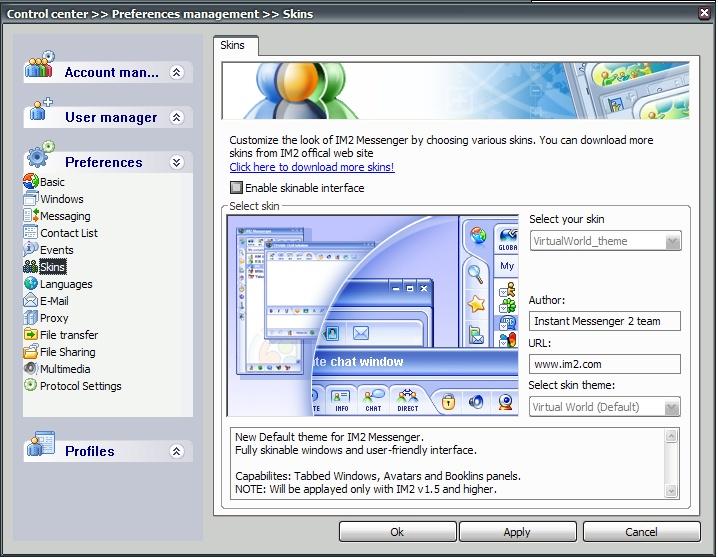Viewport: 718px width, 558px height.
Task: Click the Multimedia speaker icon
Action: [x=31, y=368]
